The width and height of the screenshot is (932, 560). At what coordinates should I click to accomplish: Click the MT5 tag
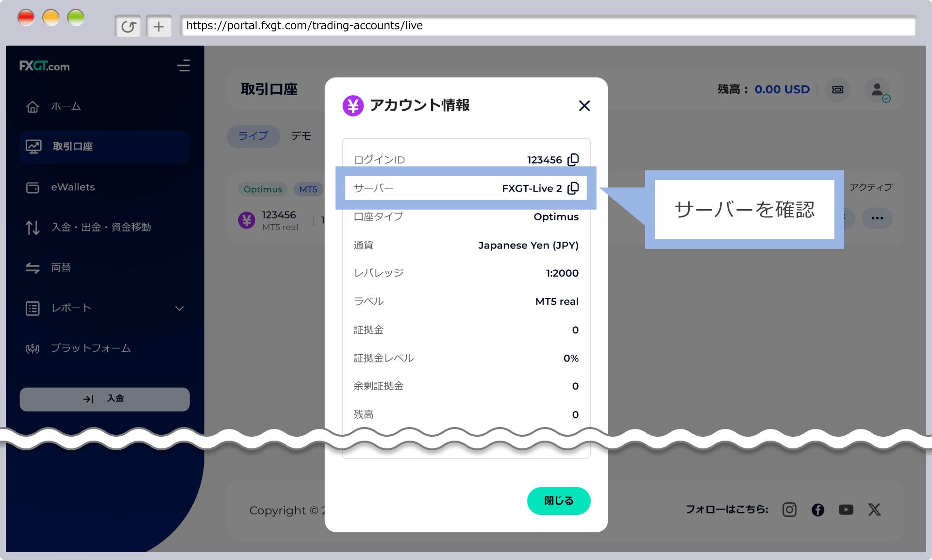click(x=308, y=189)
